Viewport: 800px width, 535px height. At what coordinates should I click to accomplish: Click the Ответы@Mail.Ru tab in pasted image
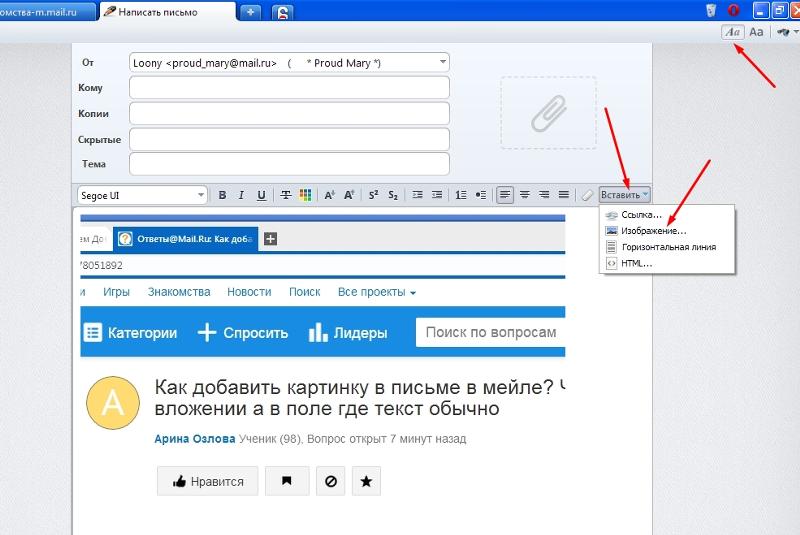[185, 239]
